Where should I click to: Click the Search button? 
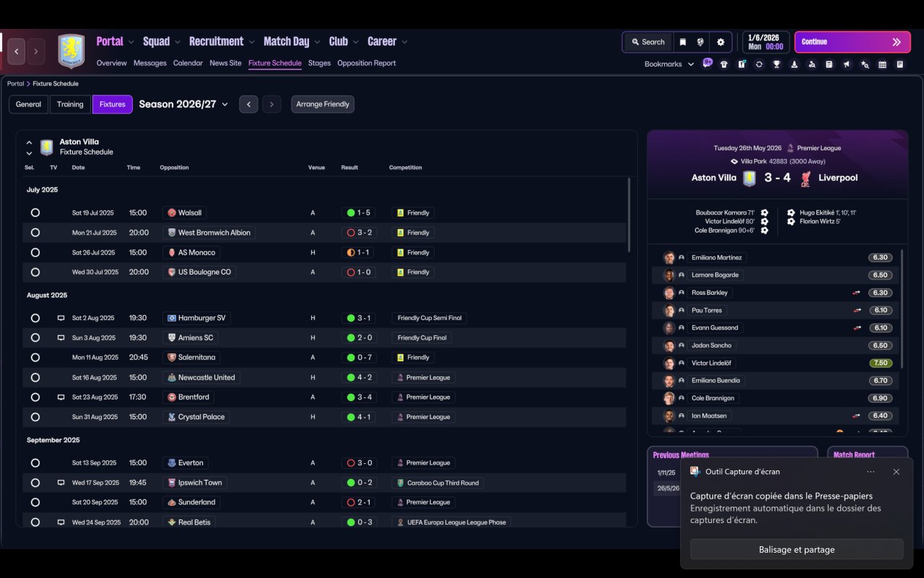pos(648,42)
